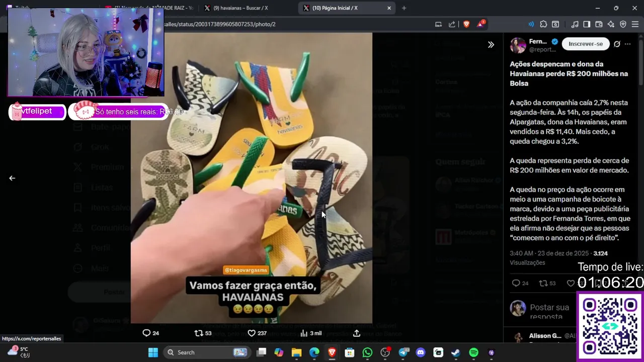644x362 pixels.
Task: Open Spotify from the taskbar
Action: tap(473, 352)
